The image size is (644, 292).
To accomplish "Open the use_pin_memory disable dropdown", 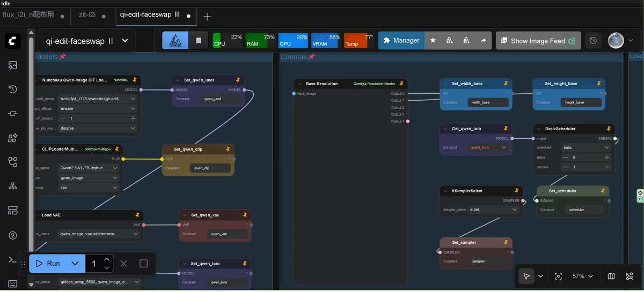I will [x=97, y=128].
